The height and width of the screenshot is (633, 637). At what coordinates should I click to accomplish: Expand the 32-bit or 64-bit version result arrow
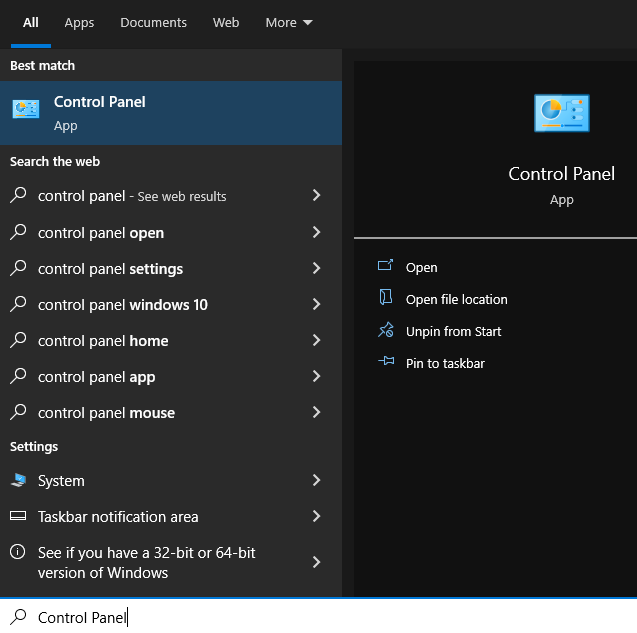tap(316, 562)
